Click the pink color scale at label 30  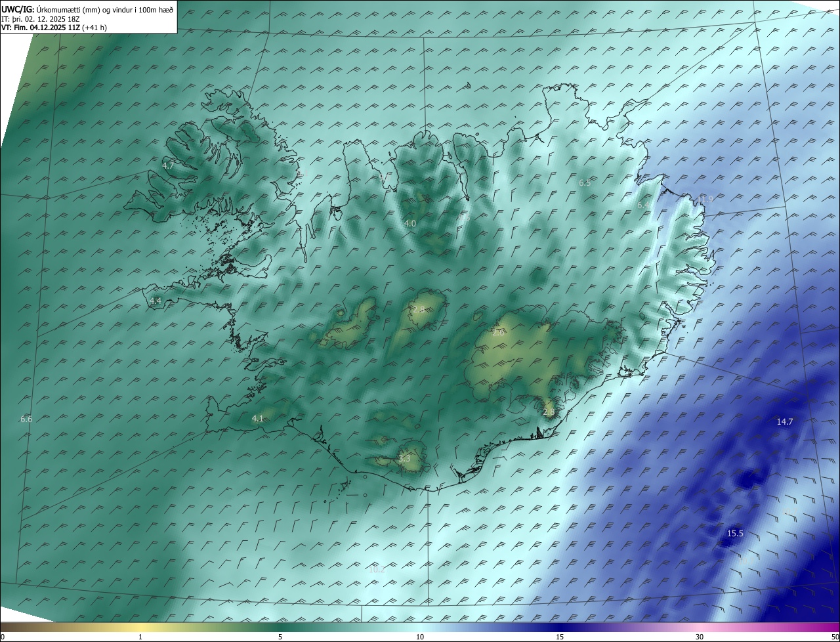coord(700,637)
